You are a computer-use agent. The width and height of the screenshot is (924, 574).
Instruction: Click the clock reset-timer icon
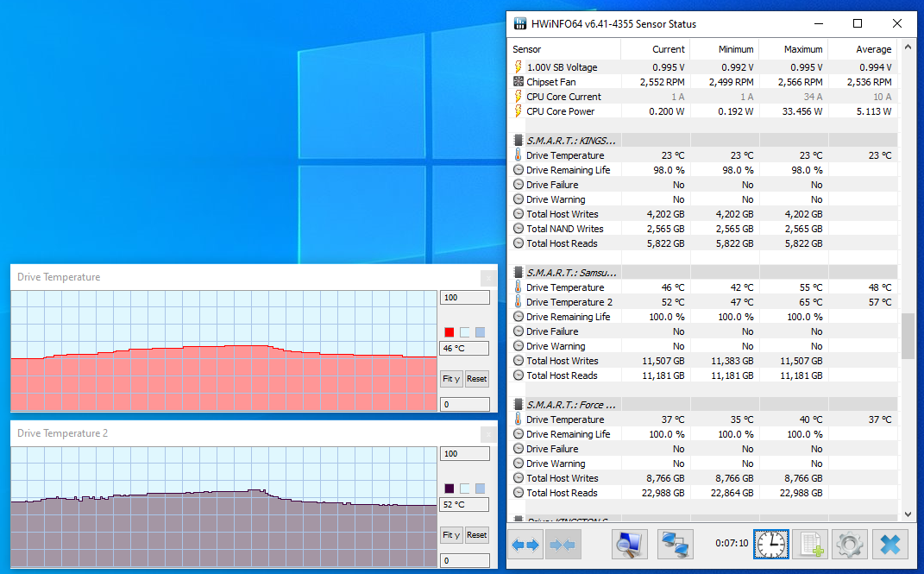770,545
